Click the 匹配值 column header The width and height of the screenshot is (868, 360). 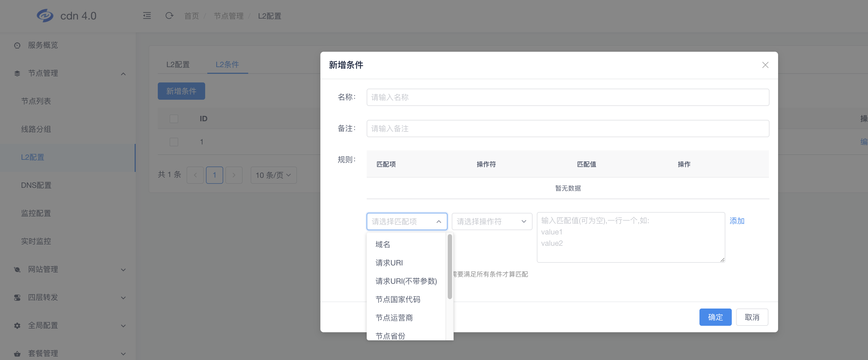[586, 164]
